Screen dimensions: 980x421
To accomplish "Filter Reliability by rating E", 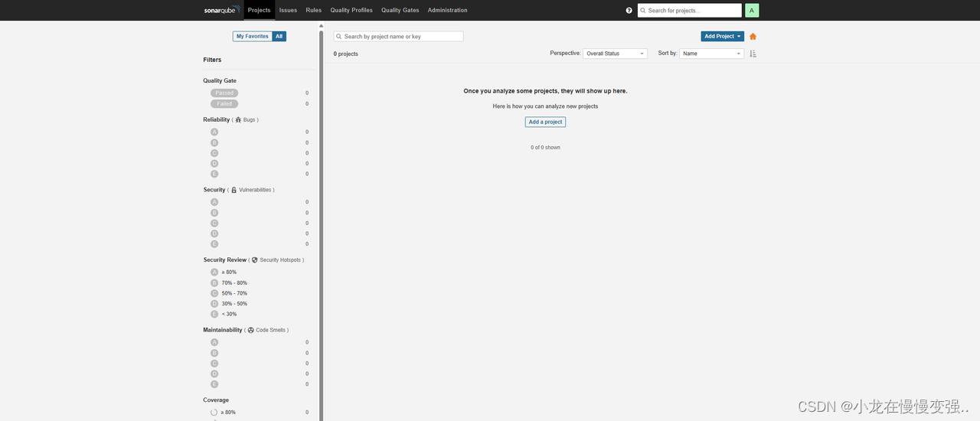I will click(214, 174).
